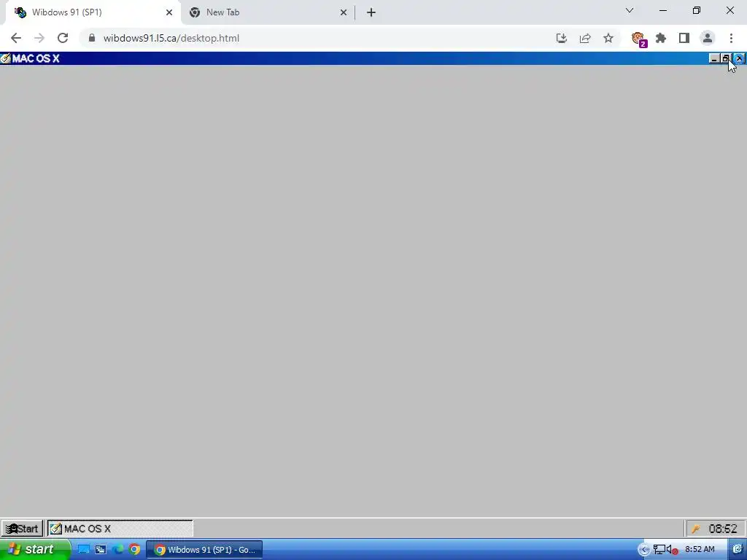Expand hidden system tray icons arrow

tap(644, 550)
